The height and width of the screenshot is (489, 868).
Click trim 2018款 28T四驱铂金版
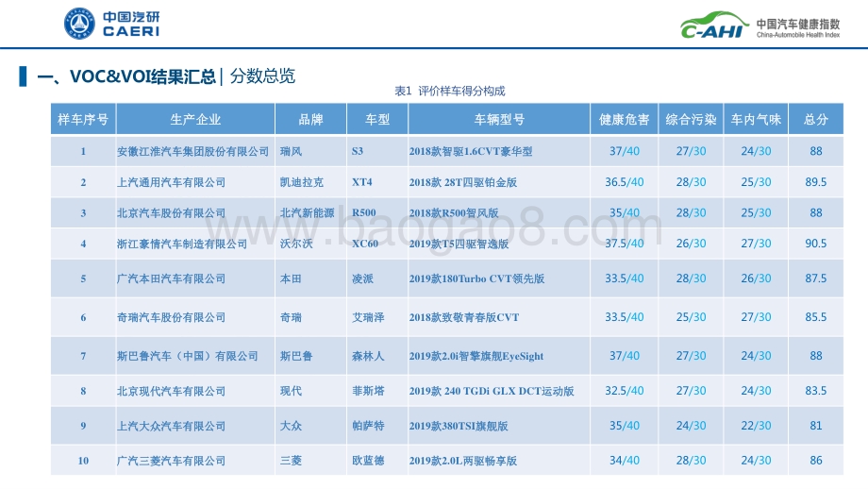pos(463,182)
